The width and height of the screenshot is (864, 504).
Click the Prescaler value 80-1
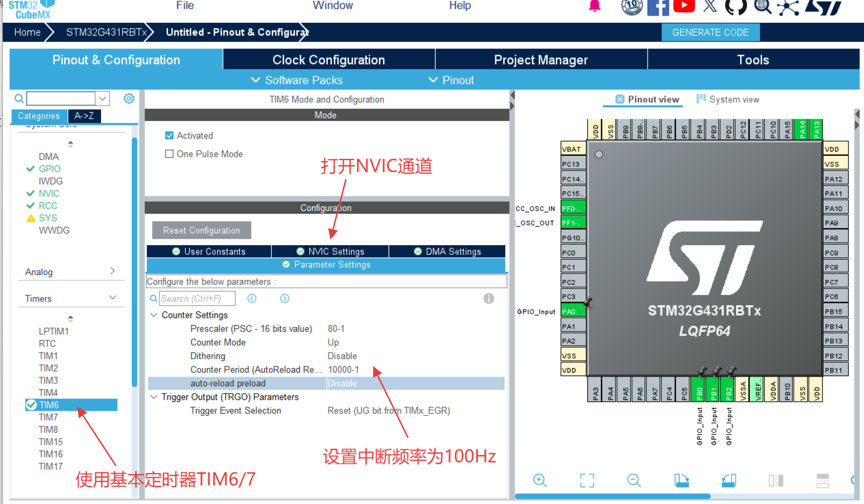(x=336, y=328)
